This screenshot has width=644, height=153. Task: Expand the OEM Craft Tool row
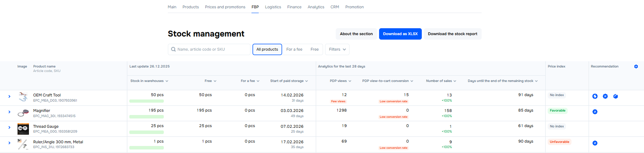9,96
